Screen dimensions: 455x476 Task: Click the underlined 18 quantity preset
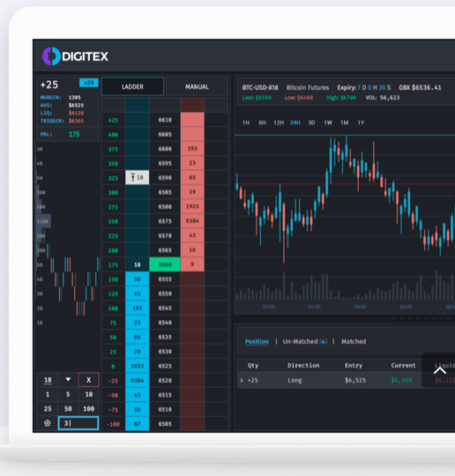coord(48,380)
